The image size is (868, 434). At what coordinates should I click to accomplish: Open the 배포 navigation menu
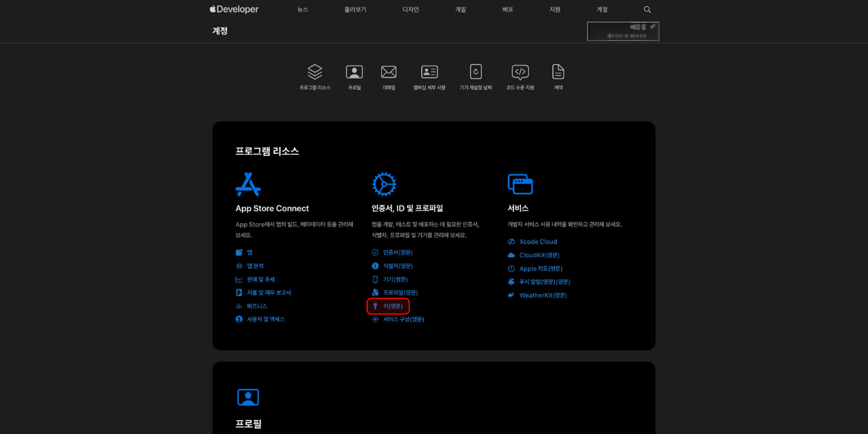click(508, 9)
